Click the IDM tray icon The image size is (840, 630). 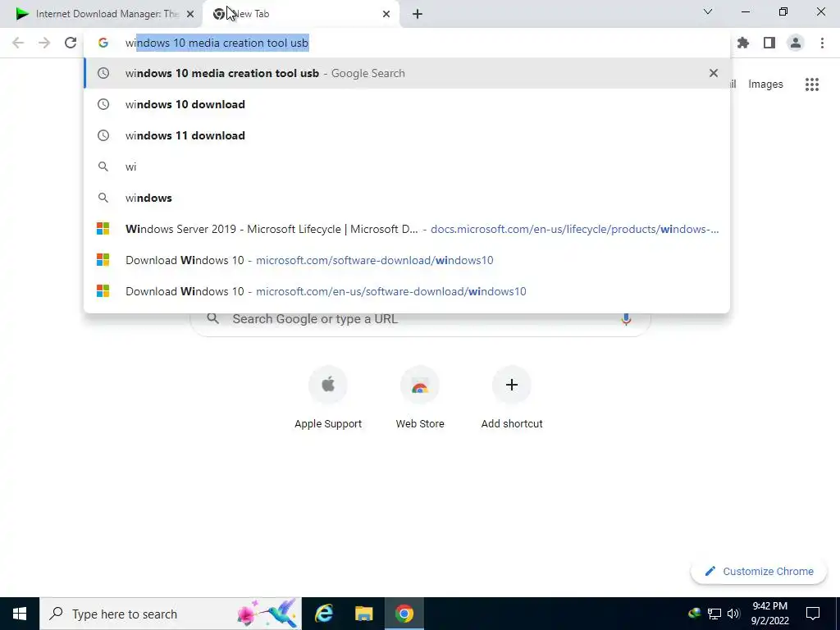pos(695,613)
